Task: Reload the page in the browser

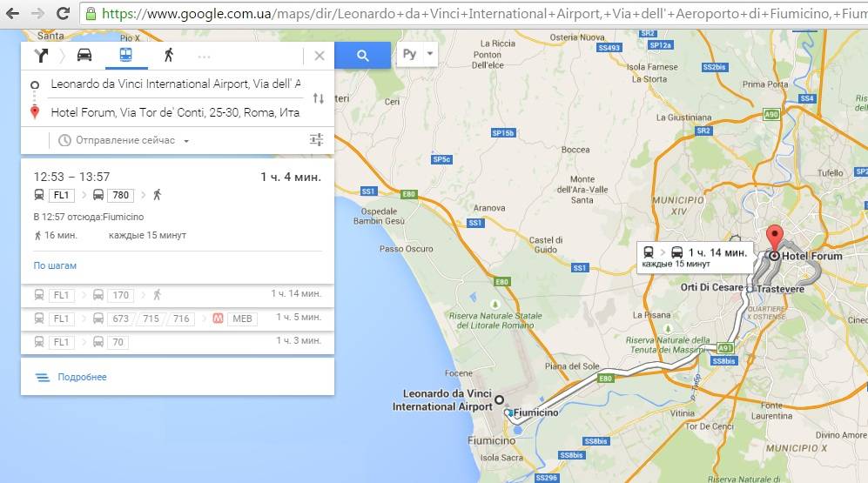Action: tap(63, 13)
